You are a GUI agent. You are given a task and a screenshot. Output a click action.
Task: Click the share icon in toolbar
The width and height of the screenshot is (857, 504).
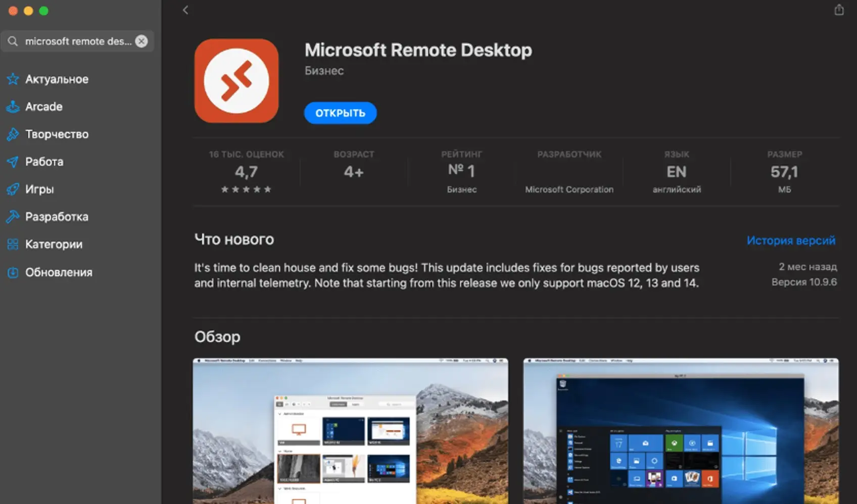[x=839, y=10]
